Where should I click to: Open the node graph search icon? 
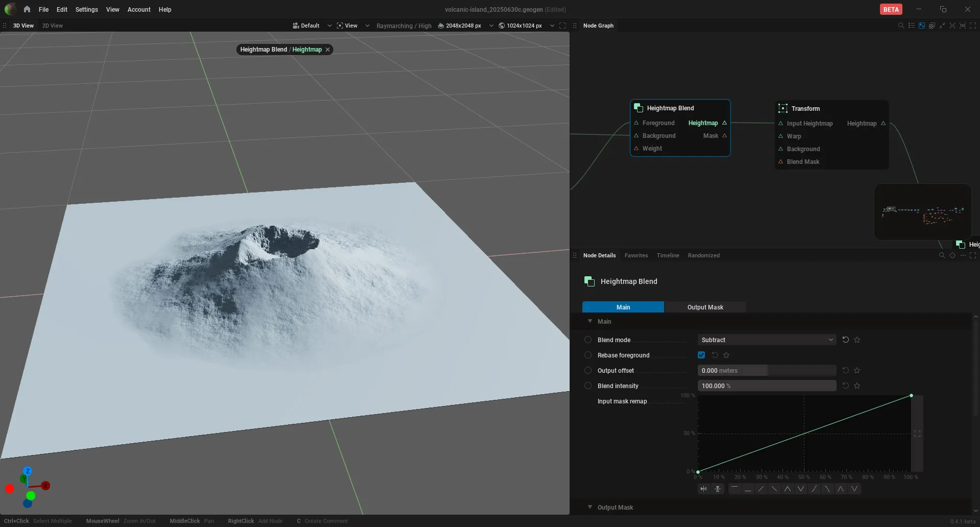coord(901,26)
